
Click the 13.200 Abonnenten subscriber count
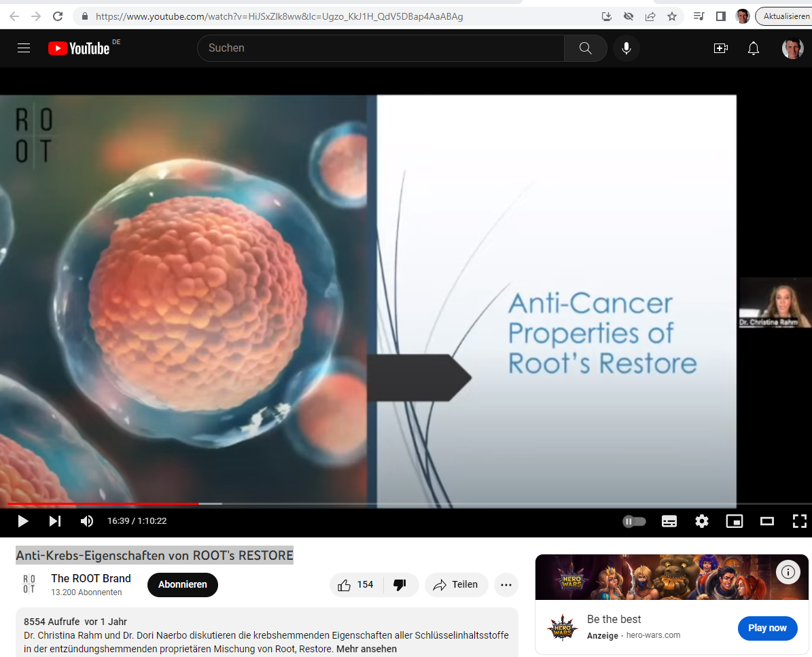click(x=86, y=592)
